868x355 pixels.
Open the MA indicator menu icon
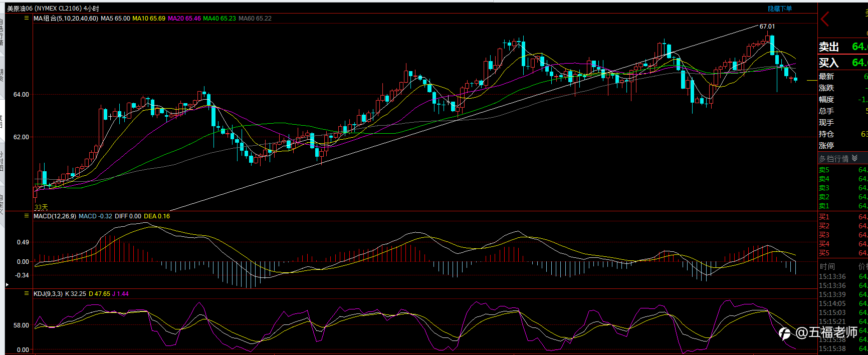coord(27,18)
